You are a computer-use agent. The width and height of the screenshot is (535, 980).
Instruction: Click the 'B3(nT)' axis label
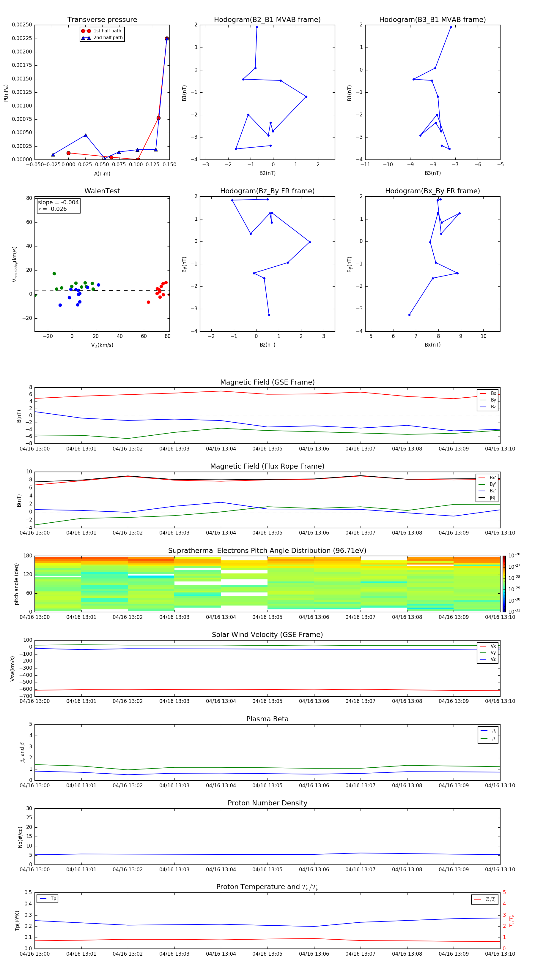point(432,173)
